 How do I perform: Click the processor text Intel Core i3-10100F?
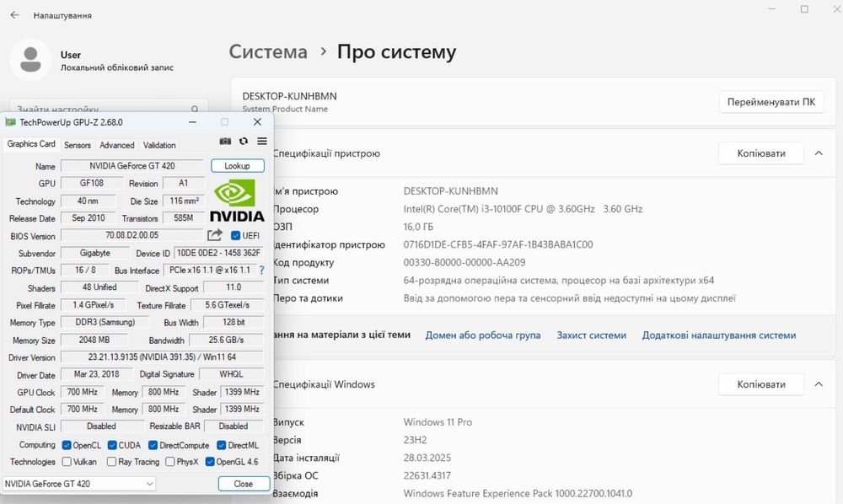tap(523, 209)
